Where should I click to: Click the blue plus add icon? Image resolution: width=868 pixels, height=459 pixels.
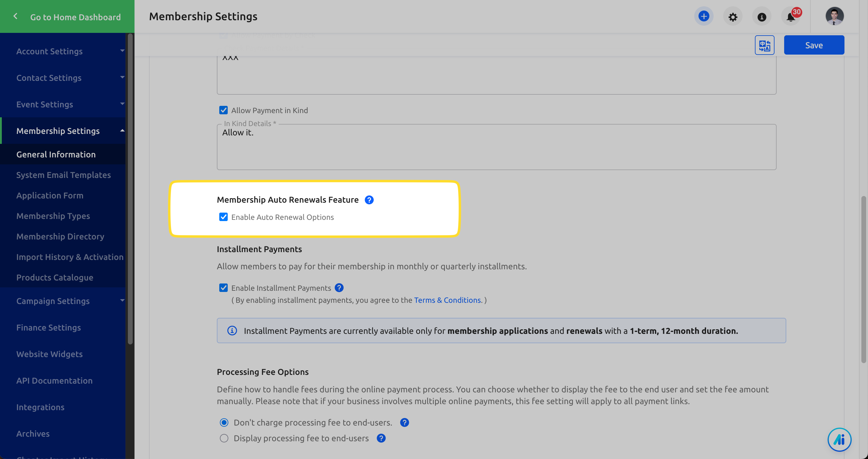[704, 17]
